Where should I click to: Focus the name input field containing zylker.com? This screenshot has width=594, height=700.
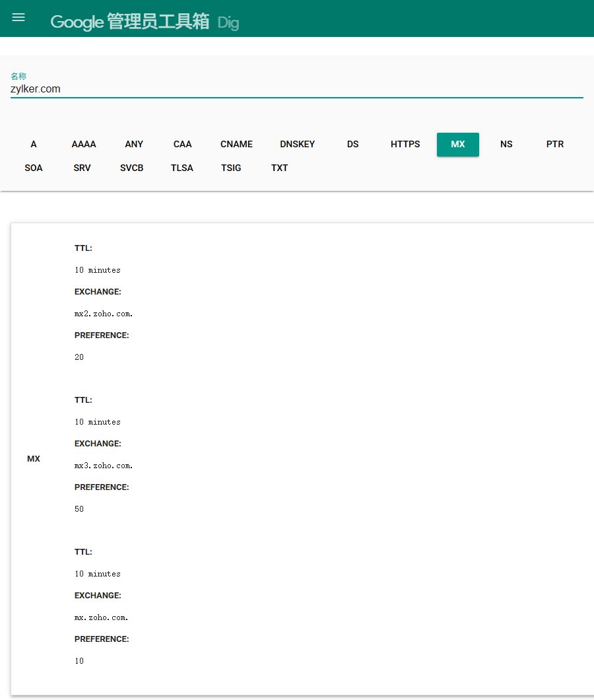pyautogui.click(x=297, y=89)
